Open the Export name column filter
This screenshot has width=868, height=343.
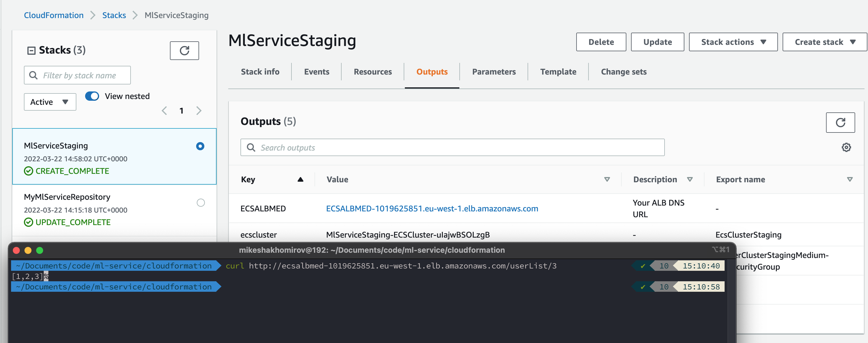849,179
